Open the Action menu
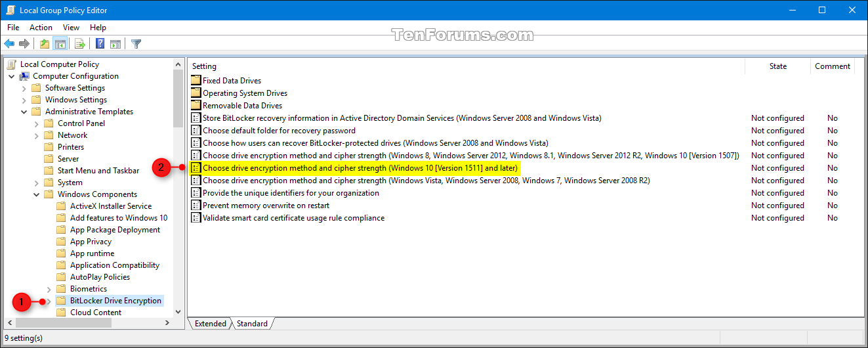 (x=41, y=28)
